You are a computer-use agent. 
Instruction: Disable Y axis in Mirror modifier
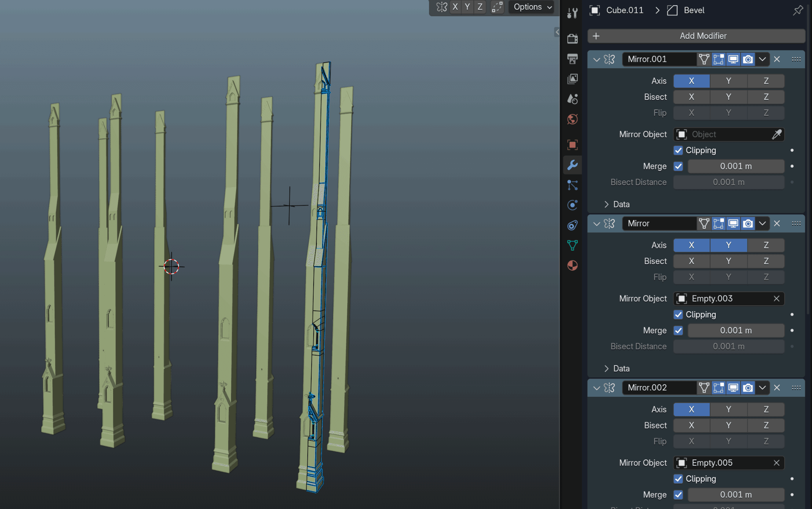(x=728, y=245)
